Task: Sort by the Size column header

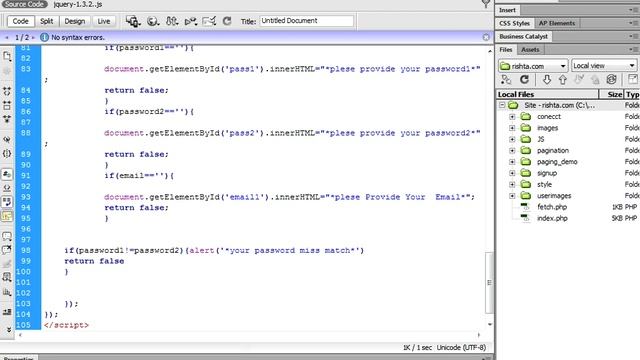Action: coord(611,94)
